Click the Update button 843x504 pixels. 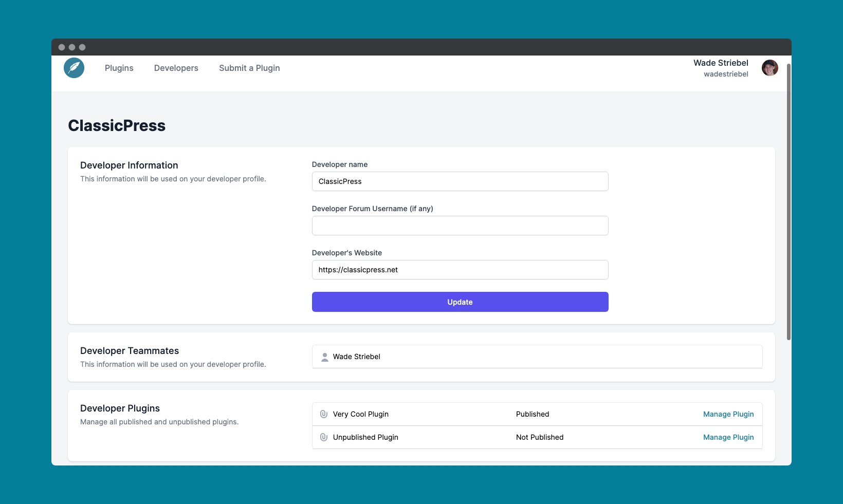click(x=460, y=302)
